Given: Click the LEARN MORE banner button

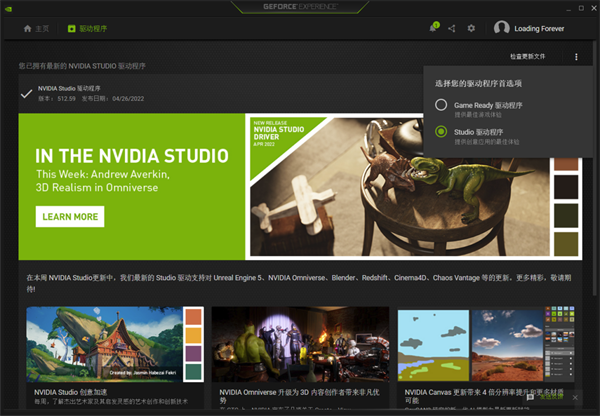Looking at the screenshot, I should click(69, 216).
